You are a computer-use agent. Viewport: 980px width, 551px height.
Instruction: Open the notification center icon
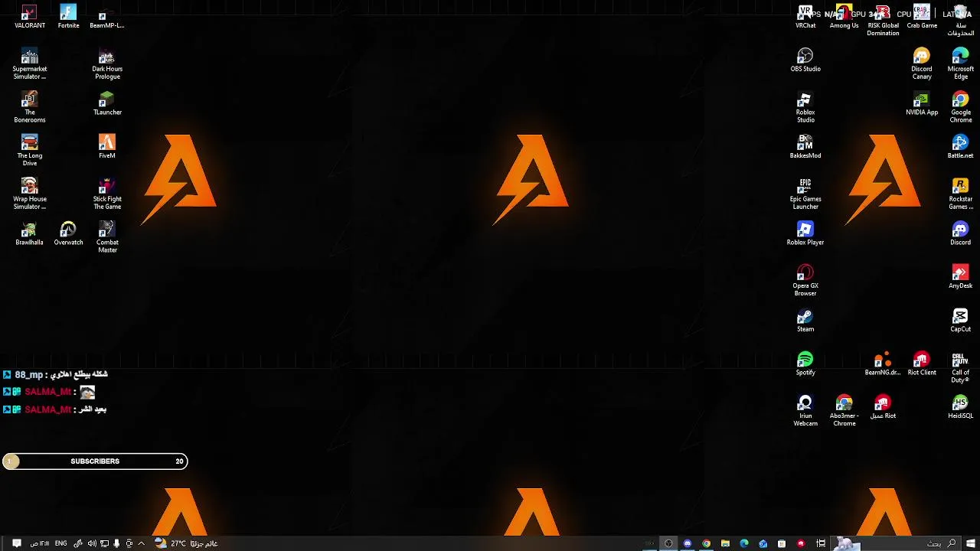17,543
